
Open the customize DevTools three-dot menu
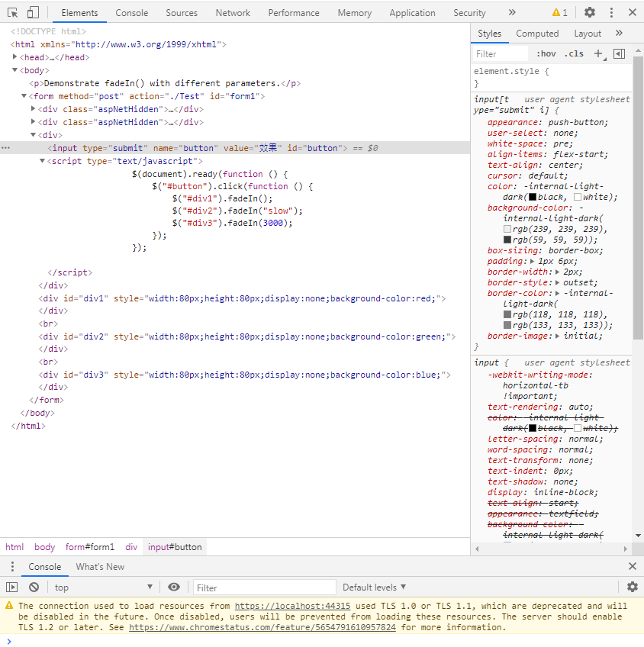tap(611, 12)
